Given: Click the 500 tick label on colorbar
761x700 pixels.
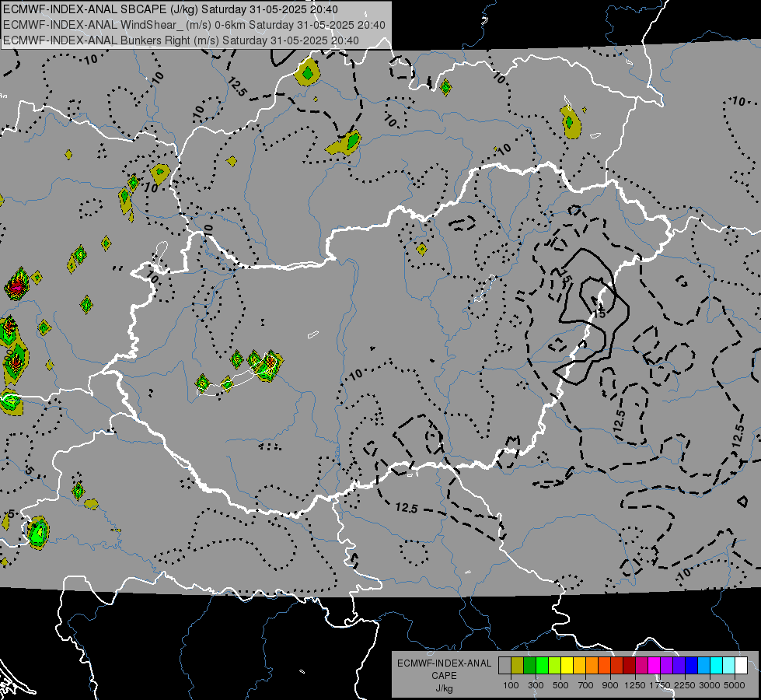Looking at the screenshot, I should 560,685.
